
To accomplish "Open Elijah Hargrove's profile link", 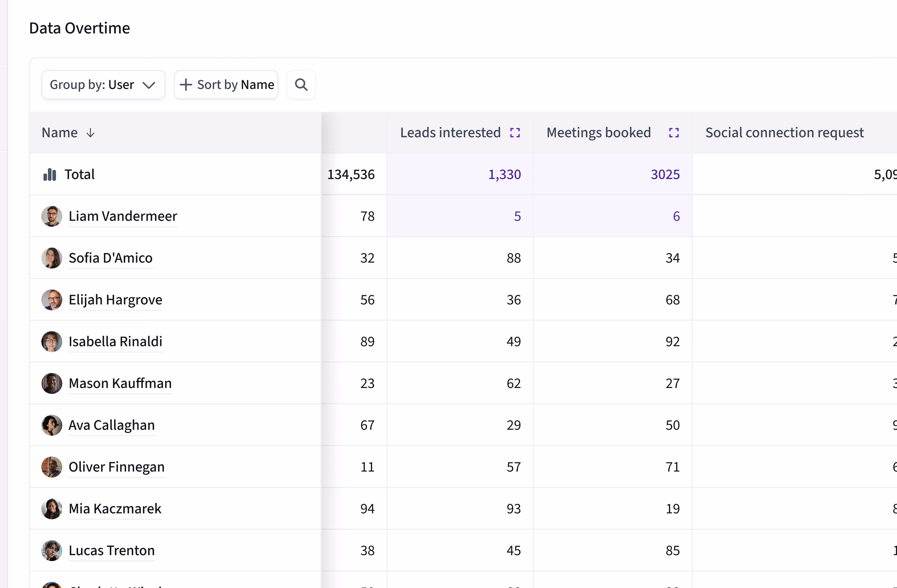I will (x=115, y=300).
